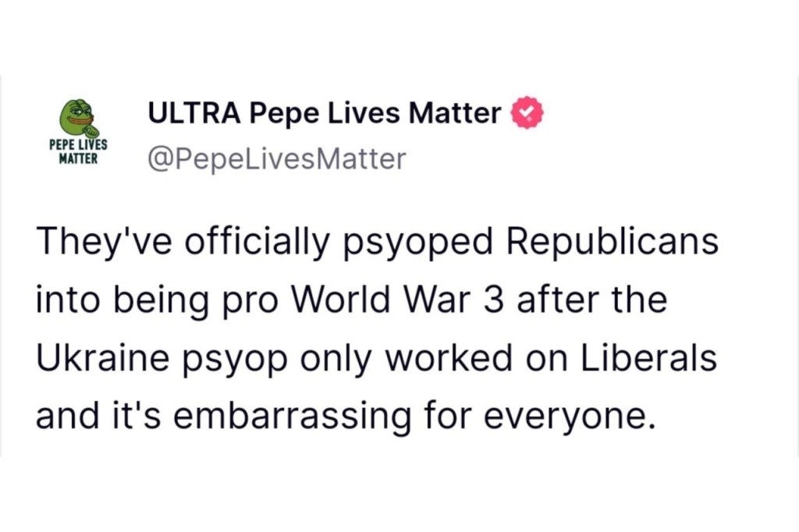Click the pink verified checkmark badge
Image resolution: width=799 pixels, height=532 pixels.
pos(527,114)
